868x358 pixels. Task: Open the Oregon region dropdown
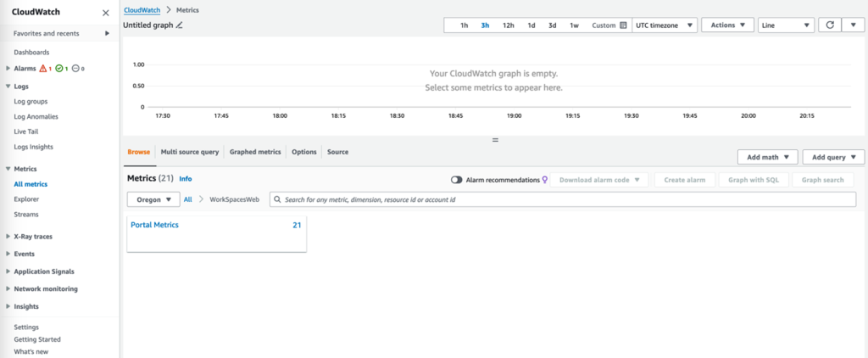154,199
